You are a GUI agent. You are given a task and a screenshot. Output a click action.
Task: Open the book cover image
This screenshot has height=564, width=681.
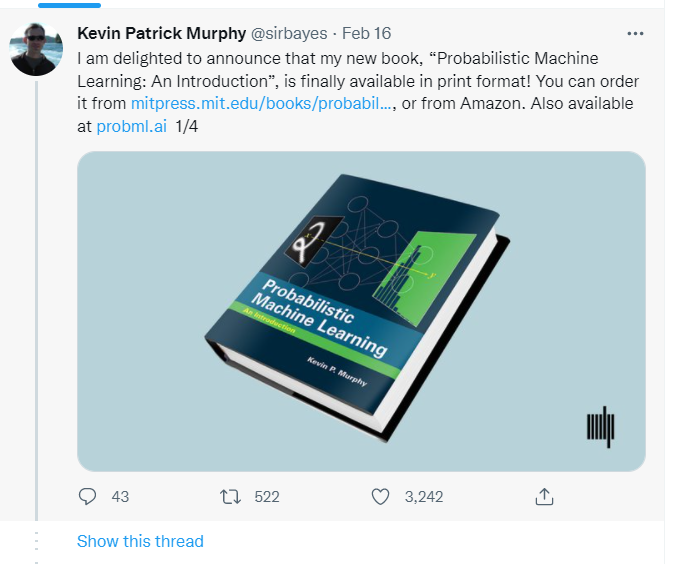coord(361,310)
